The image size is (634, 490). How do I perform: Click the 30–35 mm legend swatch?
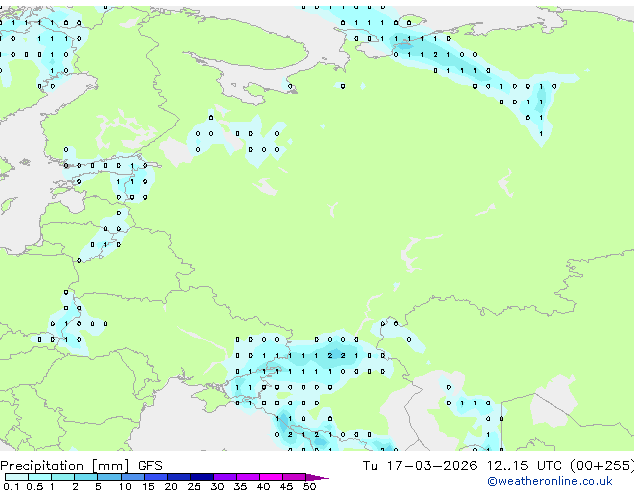click(224, 477)
